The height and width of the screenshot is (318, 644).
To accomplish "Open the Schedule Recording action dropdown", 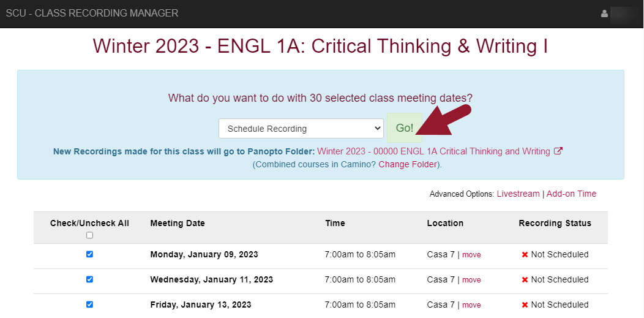I will (301, 129).
